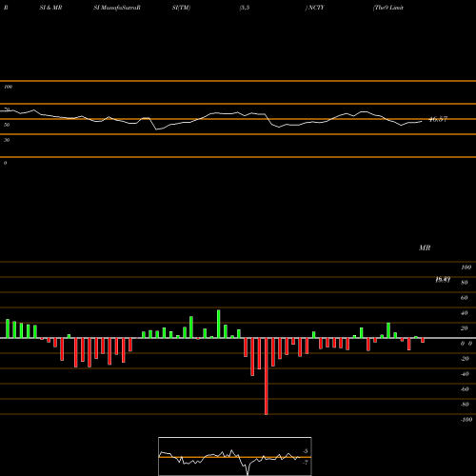Click the NCTY ticker symbol text

coord(316,8)
